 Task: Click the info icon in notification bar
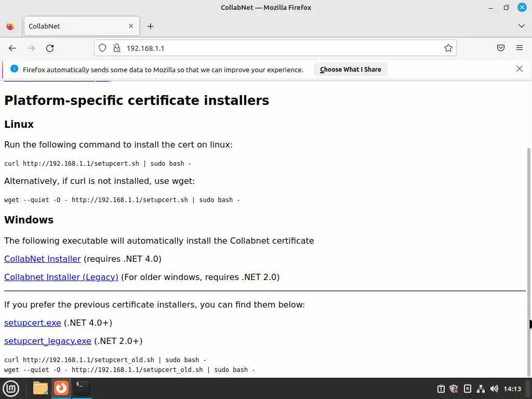(x=14, y=69)
